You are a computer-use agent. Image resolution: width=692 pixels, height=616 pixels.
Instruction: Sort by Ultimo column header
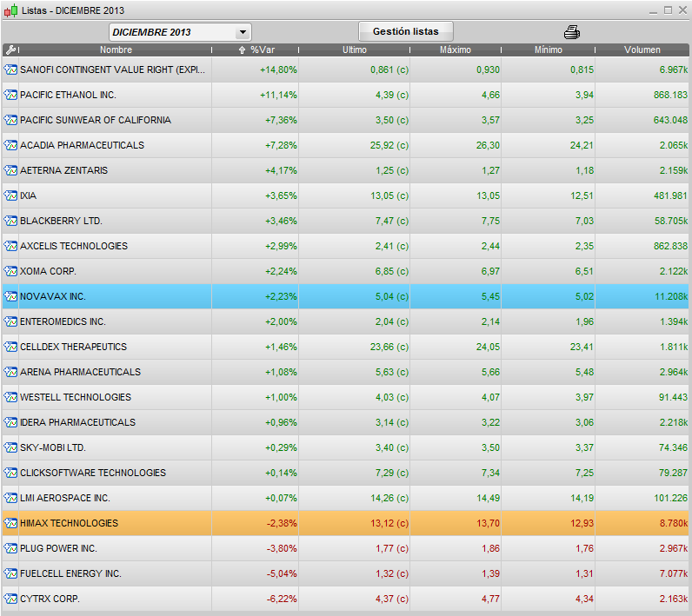click(355, 50)
